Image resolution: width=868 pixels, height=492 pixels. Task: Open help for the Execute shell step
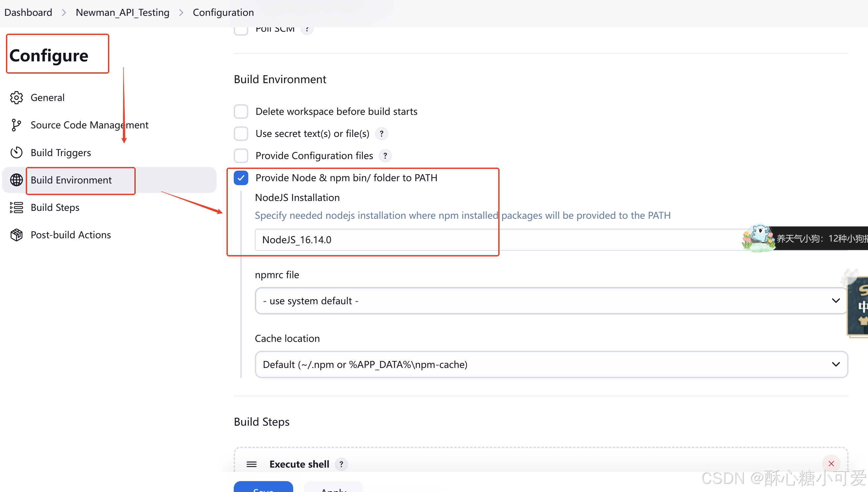click(x=341, y=464)
